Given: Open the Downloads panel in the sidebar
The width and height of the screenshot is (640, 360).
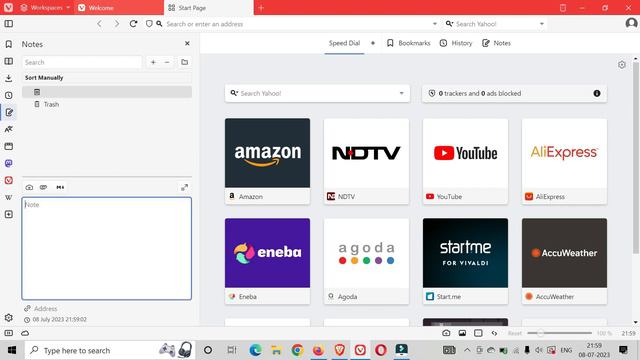Looking at the screenshot, I should tap(9, 78).
